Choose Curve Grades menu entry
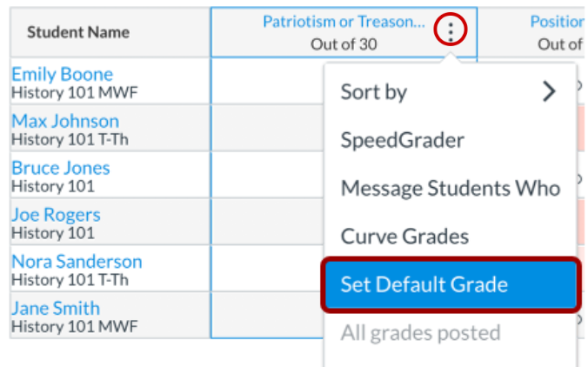 [x=450, y=237]
